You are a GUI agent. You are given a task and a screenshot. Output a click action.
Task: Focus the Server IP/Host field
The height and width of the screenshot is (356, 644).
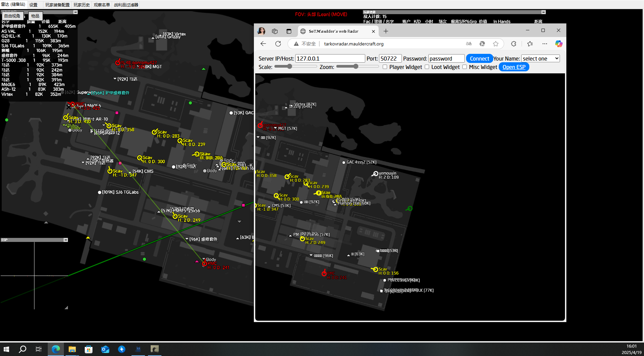330,59
